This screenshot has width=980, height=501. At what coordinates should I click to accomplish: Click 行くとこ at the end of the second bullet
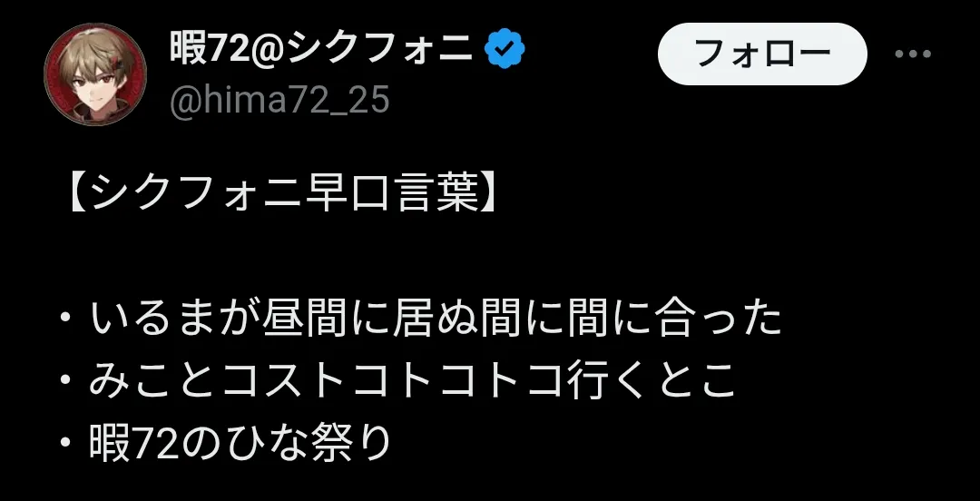click(x=648, y=379)
